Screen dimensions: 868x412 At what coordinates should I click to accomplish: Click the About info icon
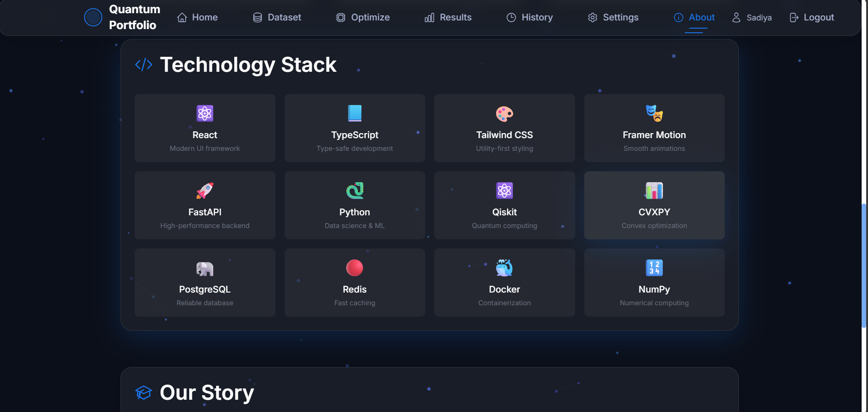(678, 18)
